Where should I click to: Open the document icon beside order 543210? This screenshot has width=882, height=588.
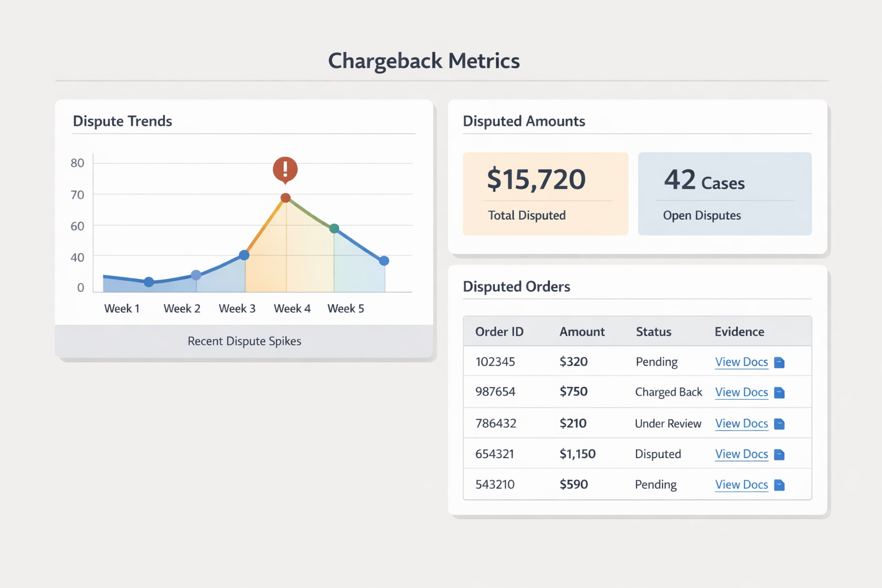click(779, 485)
